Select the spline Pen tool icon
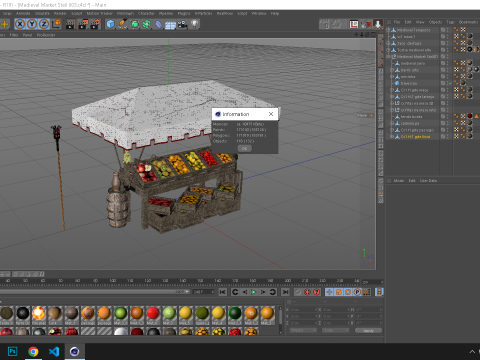This screenshot has width=480, height=360. [122, 24]
